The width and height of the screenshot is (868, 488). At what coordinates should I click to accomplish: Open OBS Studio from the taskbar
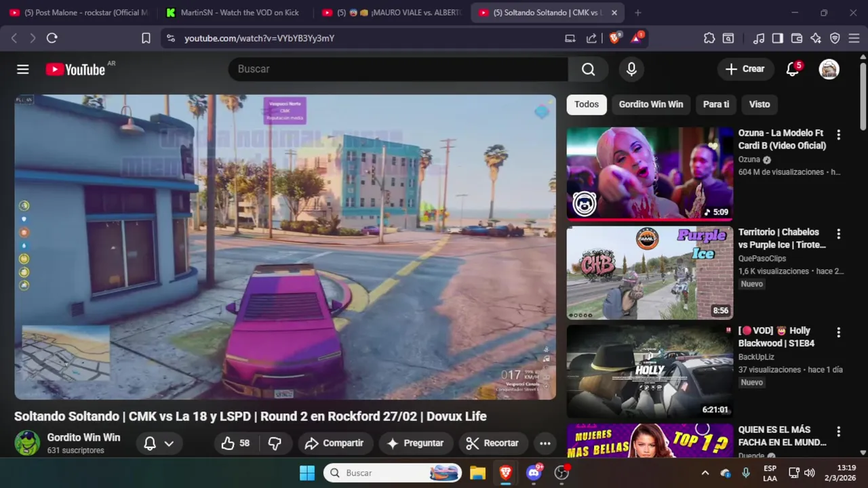(x=561, y=473)
